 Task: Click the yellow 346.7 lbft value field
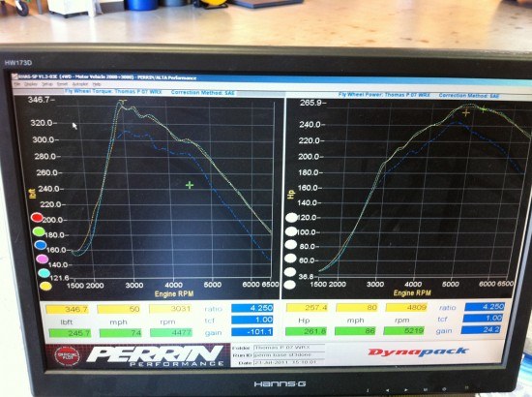pyautogui.click(x=67, y=310)
